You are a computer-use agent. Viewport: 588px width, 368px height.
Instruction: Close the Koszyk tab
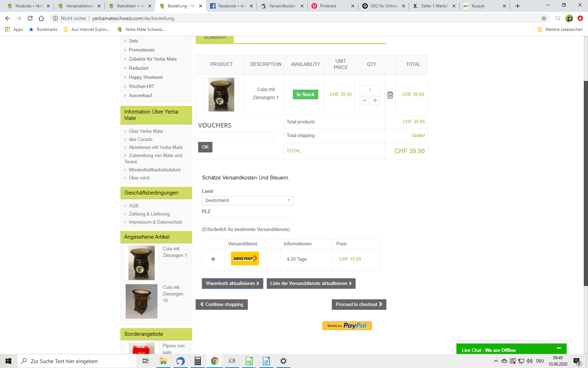504,6
